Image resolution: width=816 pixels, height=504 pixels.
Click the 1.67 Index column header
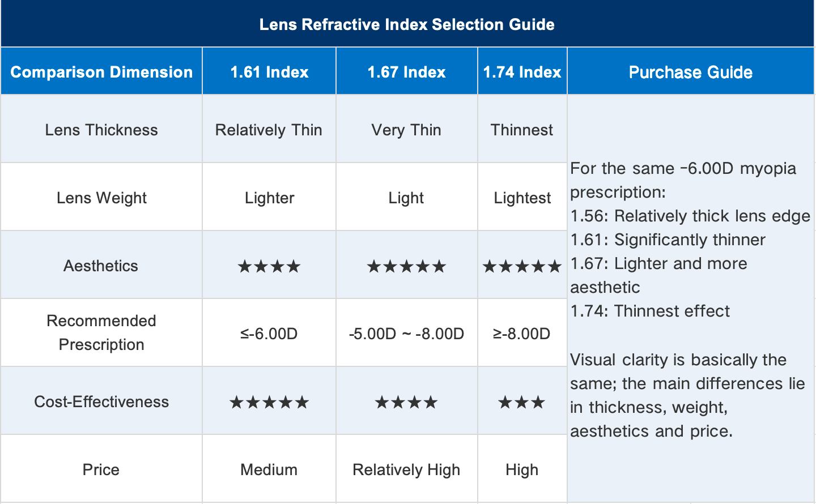(406, 72)
